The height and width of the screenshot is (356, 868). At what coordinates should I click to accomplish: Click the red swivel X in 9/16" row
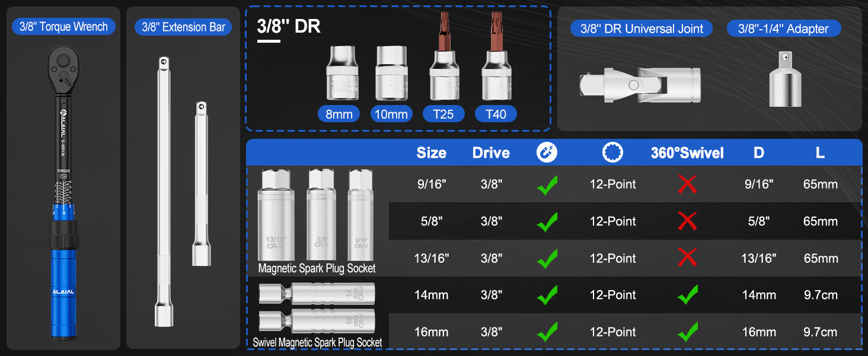tap(687, 185)
